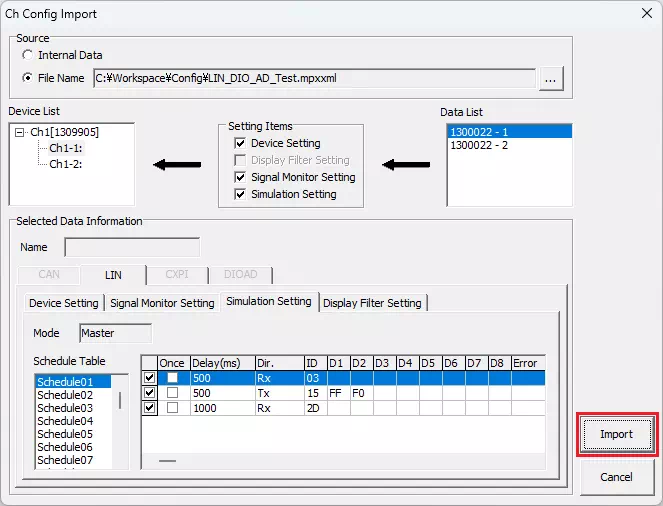Toggle Once checkbox in ID 2D row
Image resolution: width=663 pixels, height=506 pixels.
tap(173, 408)
